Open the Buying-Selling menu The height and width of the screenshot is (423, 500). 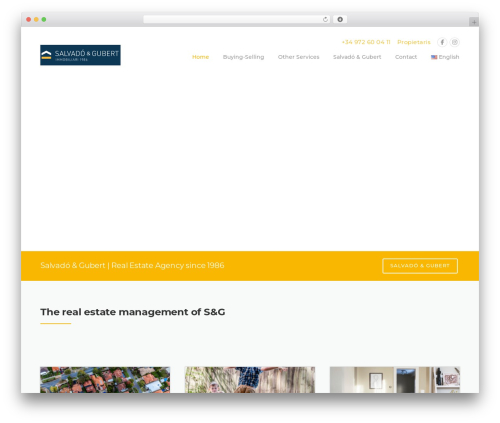243,57
